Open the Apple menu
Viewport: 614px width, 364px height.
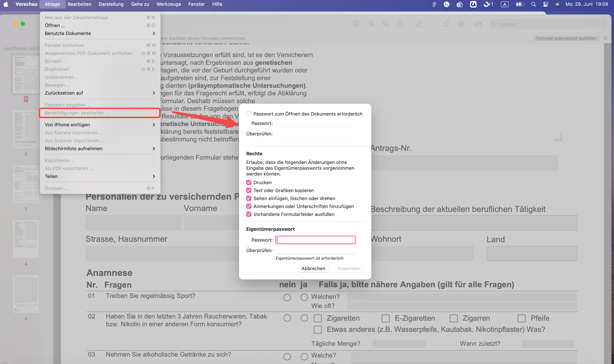(x=6, y=4)
